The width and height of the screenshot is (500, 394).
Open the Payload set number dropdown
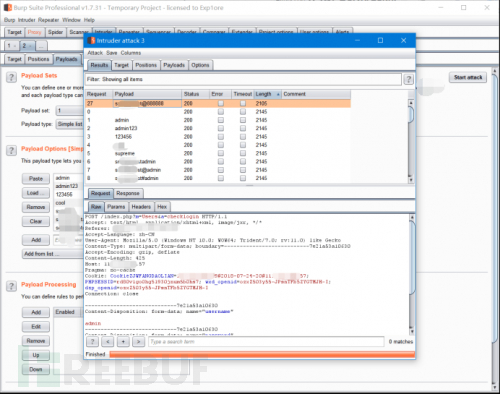[70, 110]
